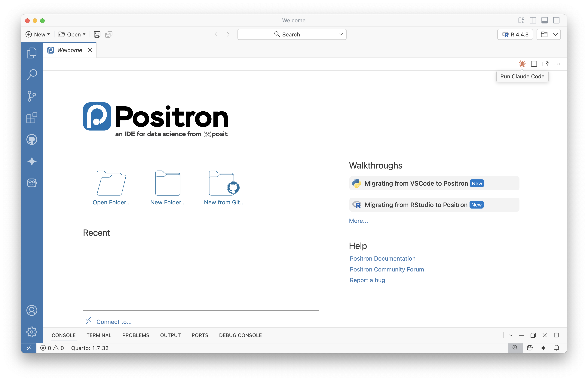Go forward with the right arrow
Viewport: 588px width, 381px height.
(228, 34)
